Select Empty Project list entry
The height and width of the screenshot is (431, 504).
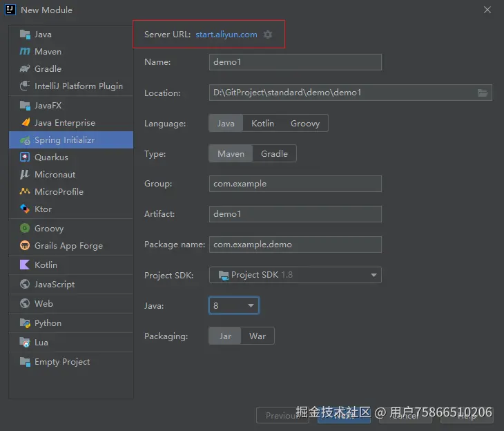(71, 361)
